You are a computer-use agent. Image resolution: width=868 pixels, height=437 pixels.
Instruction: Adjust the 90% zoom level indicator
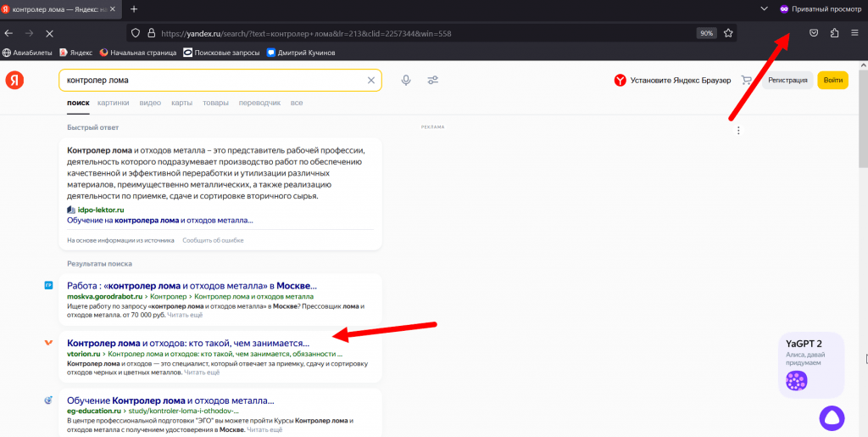[705, 33]
